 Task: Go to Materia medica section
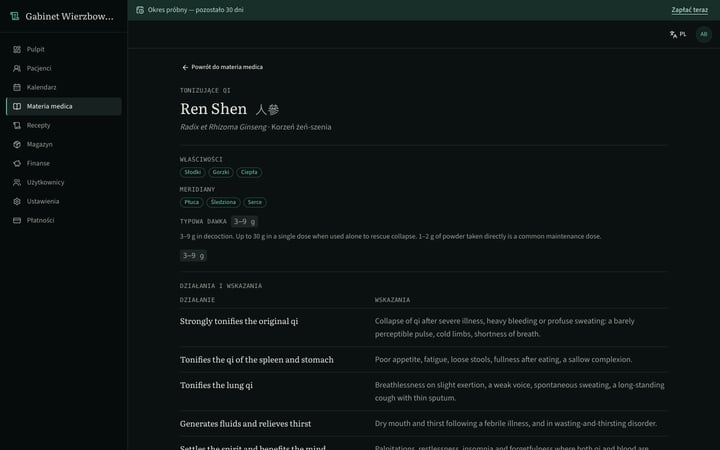(x=64, y=106)
